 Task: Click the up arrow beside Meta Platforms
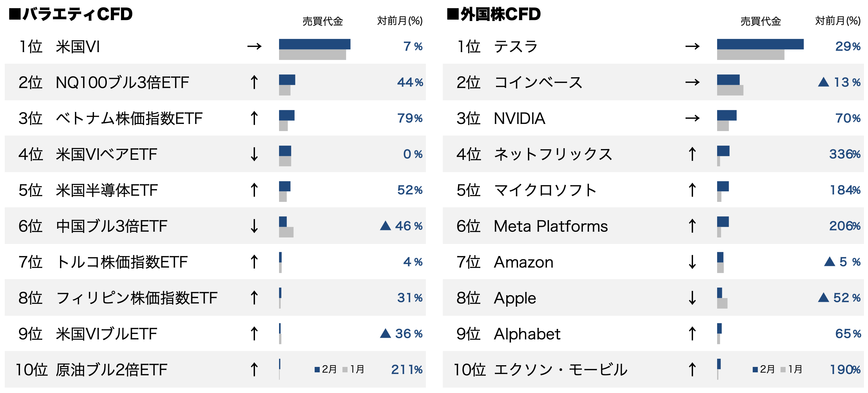[x=692, y=226]
